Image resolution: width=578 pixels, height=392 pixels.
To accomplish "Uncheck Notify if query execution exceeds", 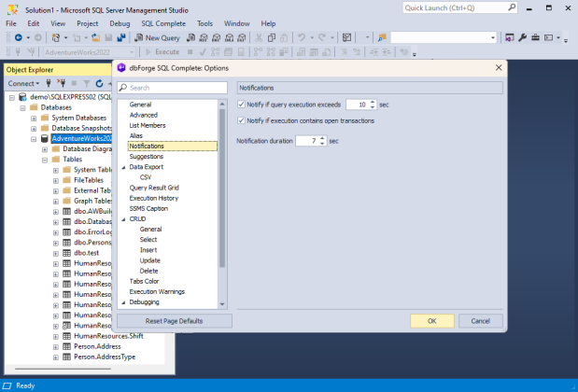I will [243, 105].
